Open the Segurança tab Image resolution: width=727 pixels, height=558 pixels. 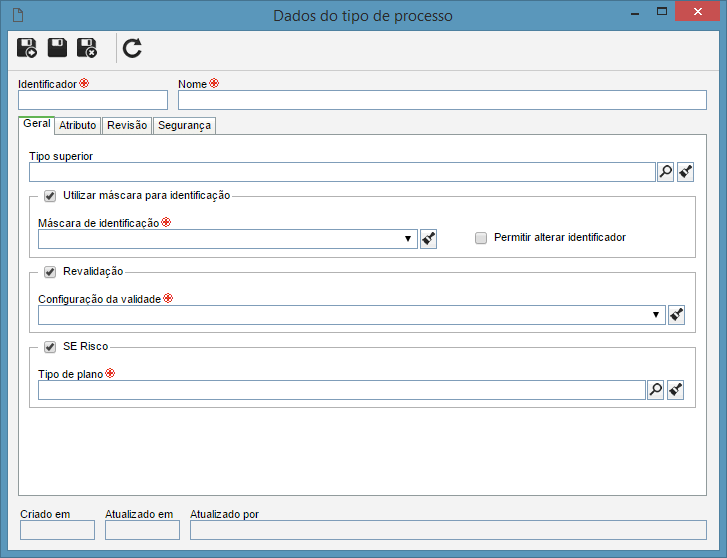(185, 125)
